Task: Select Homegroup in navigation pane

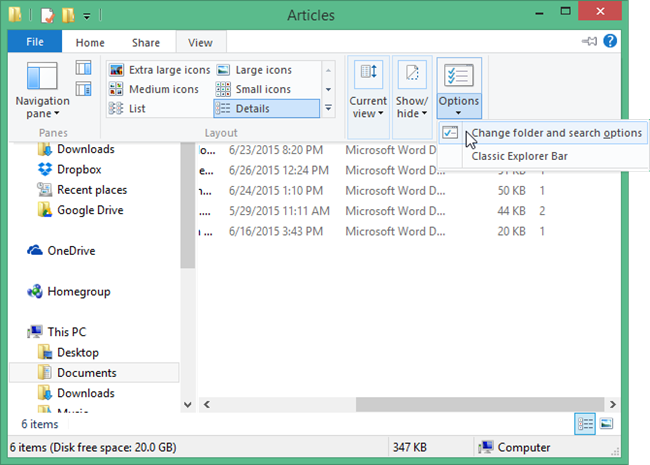Action: coord(78,292)
